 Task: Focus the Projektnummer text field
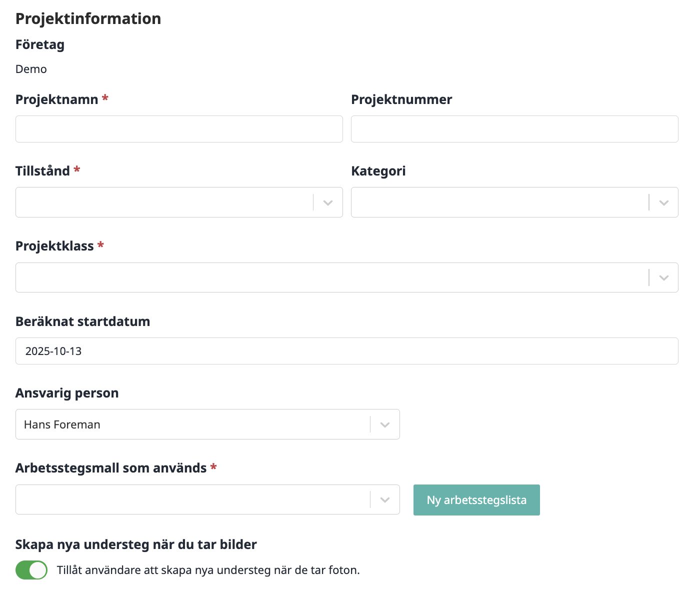click(x=514, y=129)
